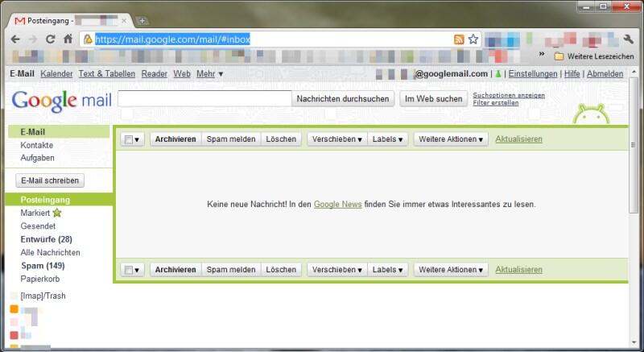Click the Google mail logo
The height and width of the screenshot is (352, 644).
[62, 101]
